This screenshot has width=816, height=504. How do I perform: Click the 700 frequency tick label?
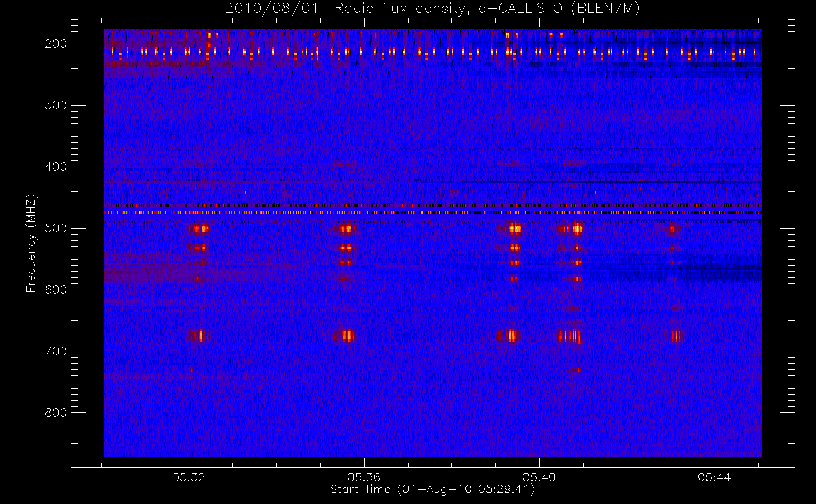[x=56, y=351]
